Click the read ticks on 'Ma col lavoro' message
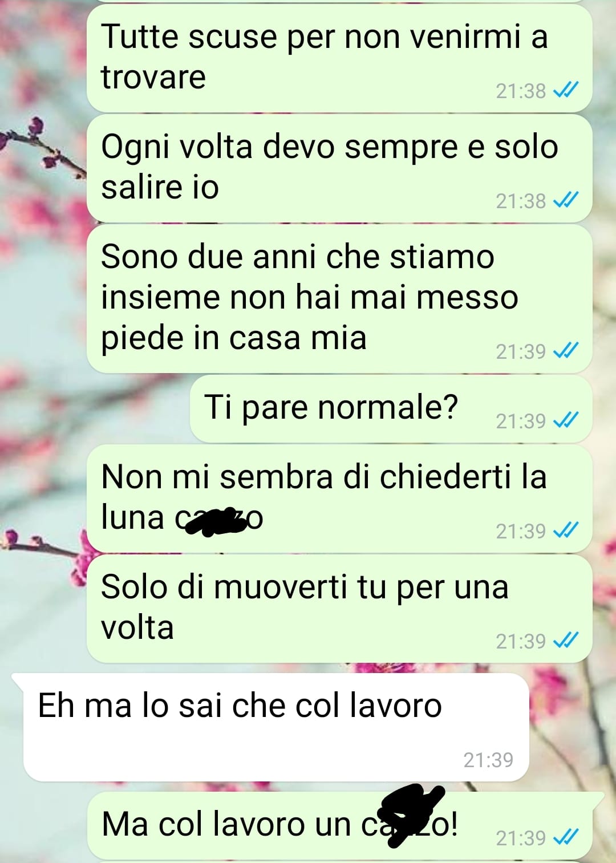The width and height of the screenshot is (616, 863). tap(566, 837)
